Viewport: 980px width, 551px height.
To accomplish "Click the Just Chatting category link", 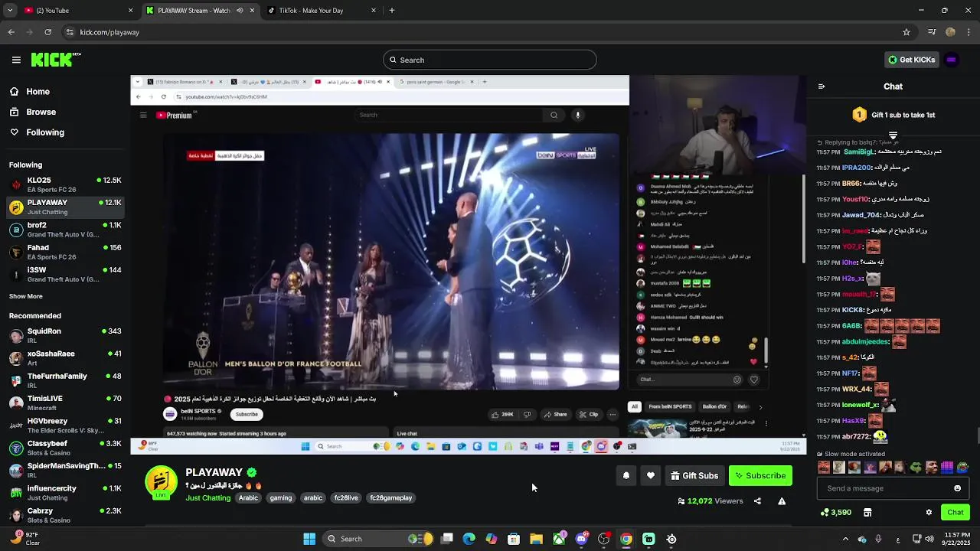I will [x=208, y=498].
